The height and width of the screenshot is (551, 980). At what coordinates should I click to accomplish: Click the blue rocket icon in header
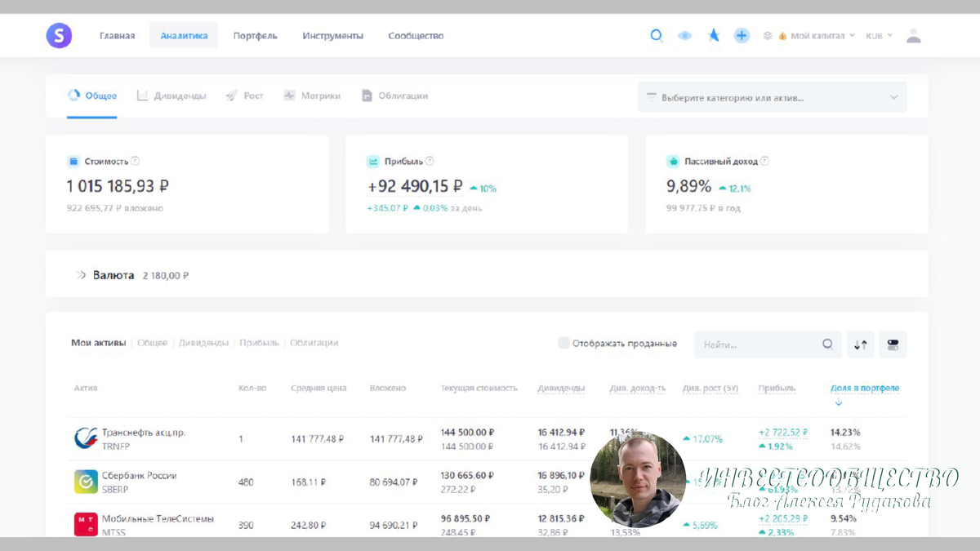pos(714,36)
